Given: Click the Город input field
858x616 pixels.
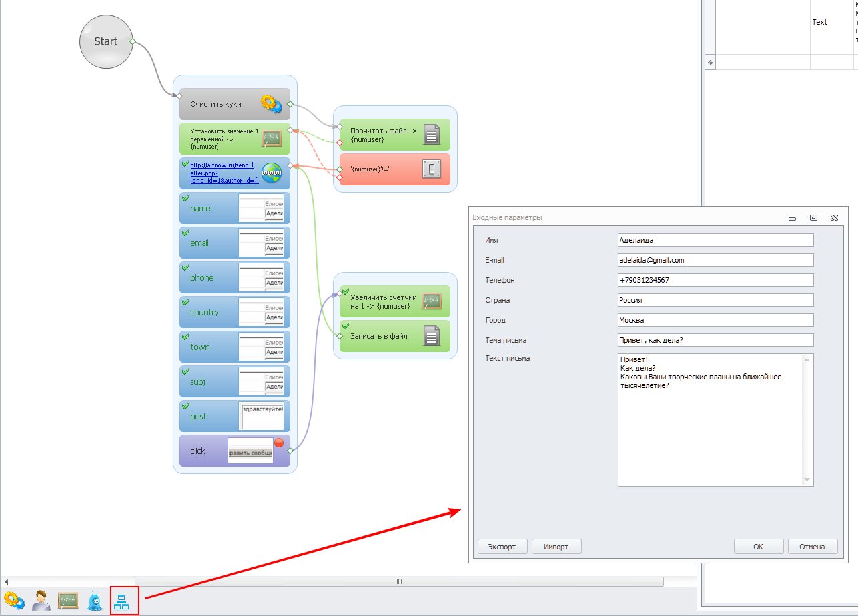Looking at the screenshot, I should click(x=716, y=320).
